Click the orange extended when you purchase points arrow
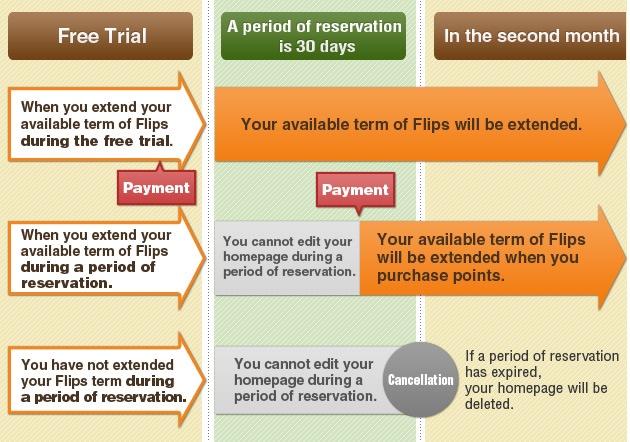Image resolution: width=630 pixels, height=442 pixels. [492, 258]
